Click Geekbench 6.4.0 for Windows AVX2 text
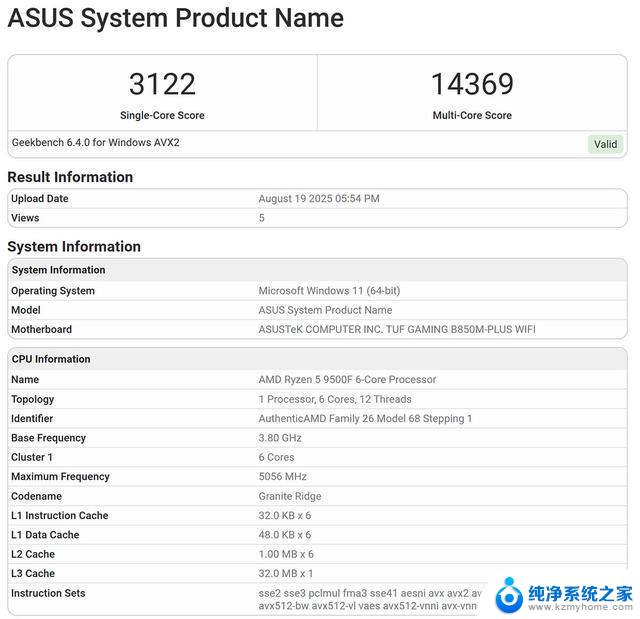This screenshot has width=640, height=619. click(96, 142)
